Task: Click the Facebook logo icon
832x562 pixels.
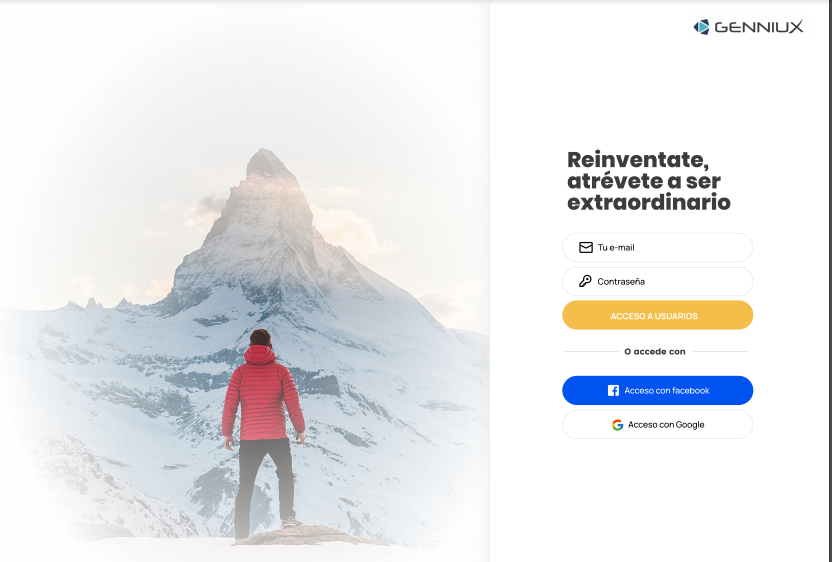Action: [x=613, y=391]
